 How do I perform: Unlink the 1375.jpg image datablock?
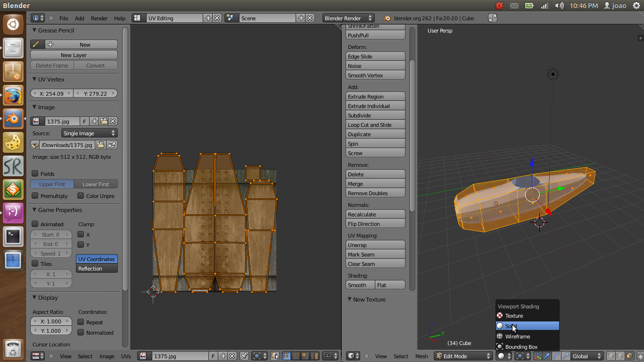point(113,121)
